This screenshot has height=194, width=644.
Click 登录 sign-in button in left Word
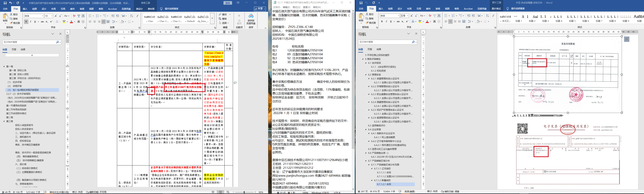[x=228, y=3]
